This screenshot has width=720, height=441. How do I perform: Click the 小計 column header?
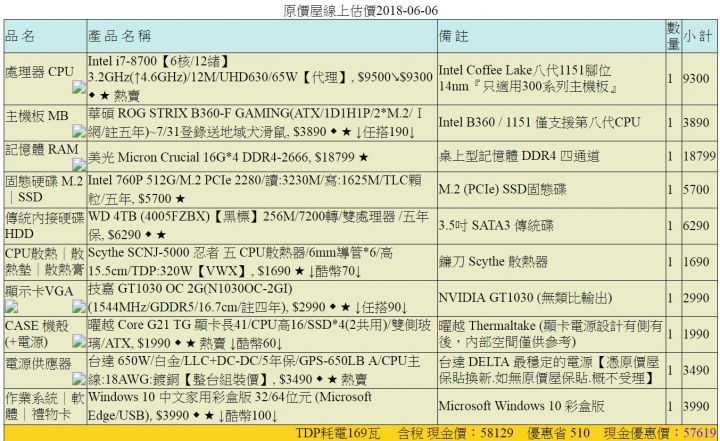click(x=698, y=36)
